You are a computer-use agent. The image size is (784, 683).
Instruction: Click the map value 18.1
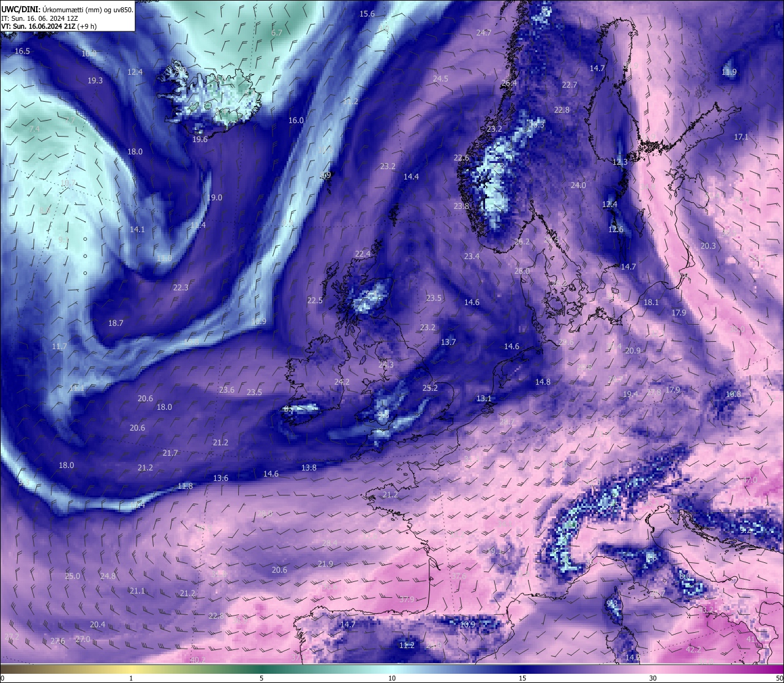[651, 303]
